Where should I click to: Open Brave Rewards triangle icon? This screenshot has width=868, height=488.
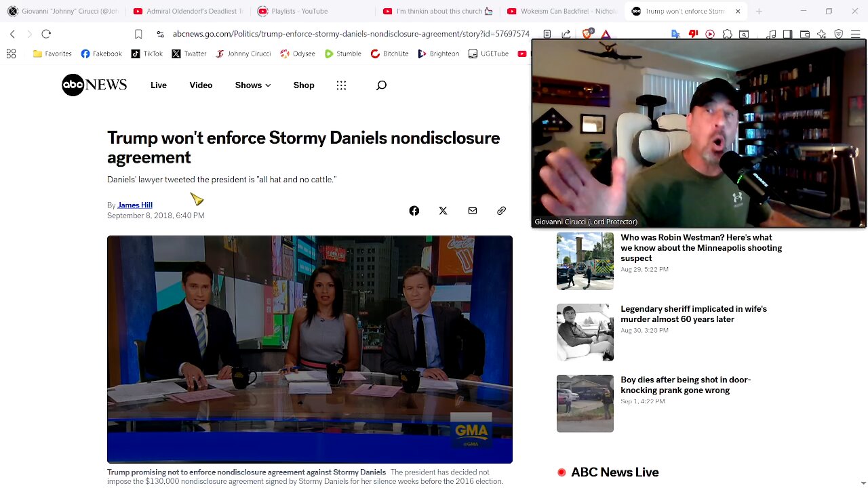(x=606, y=34)
